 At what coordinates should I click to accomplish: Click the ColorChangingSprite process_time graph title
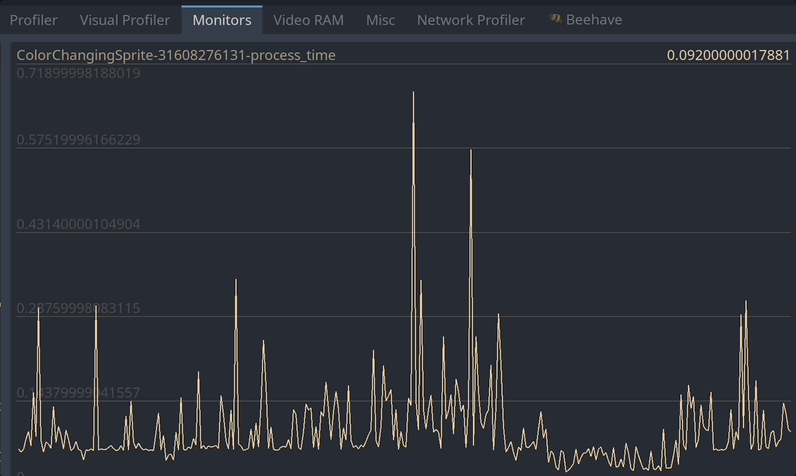click(x=176, y=55)
